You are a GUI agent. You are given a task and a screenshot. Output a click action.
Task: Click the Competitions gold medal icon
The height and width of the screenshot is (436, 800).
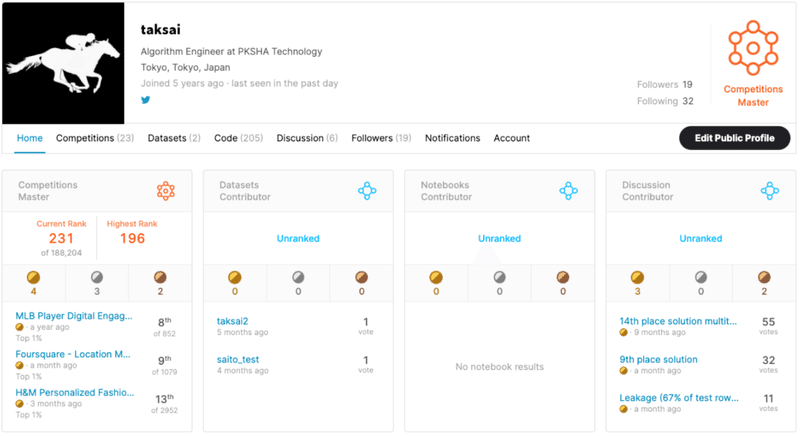tap(33, 277)
